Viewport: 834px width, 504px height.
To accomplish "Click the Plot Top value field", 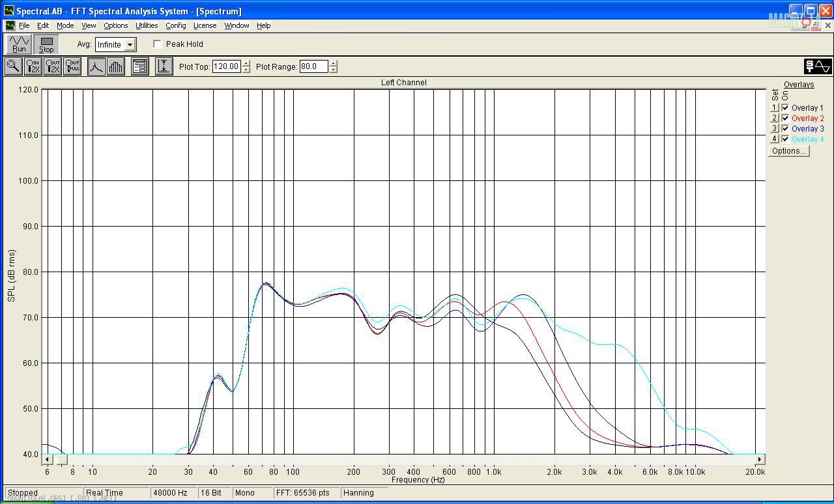I will [x=227, y=66].
